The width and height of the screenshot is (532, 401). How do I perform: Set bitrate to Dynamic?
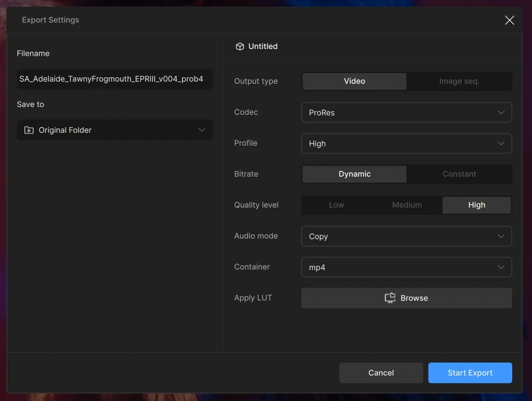pyautogui.click(x=354, y=174)
